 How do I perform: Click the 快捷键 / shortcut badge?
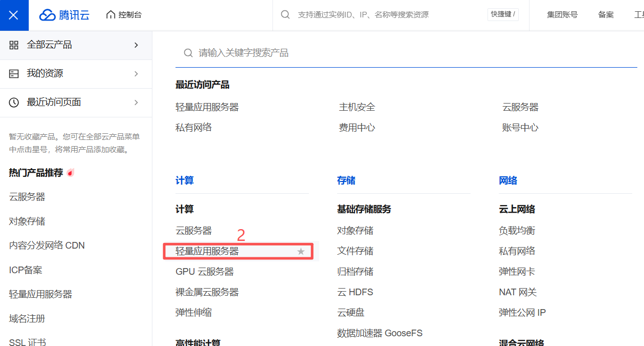(x=503, y=14)
